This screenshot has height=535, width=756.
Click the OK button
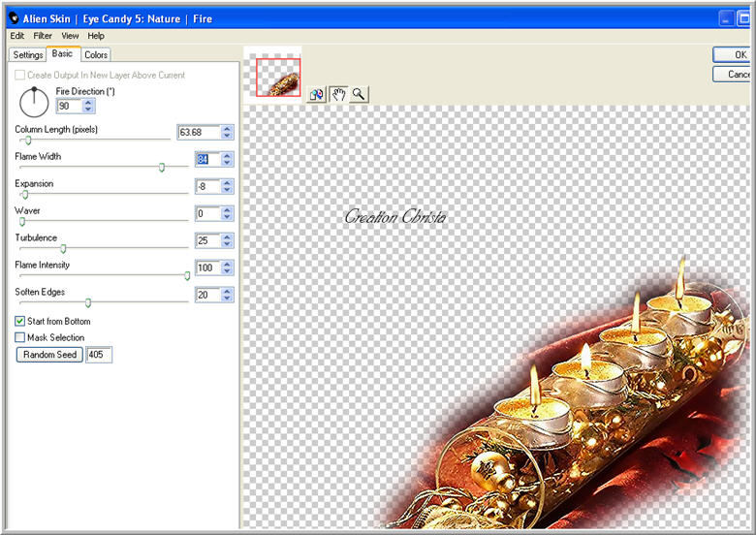[x=734, y=54]
